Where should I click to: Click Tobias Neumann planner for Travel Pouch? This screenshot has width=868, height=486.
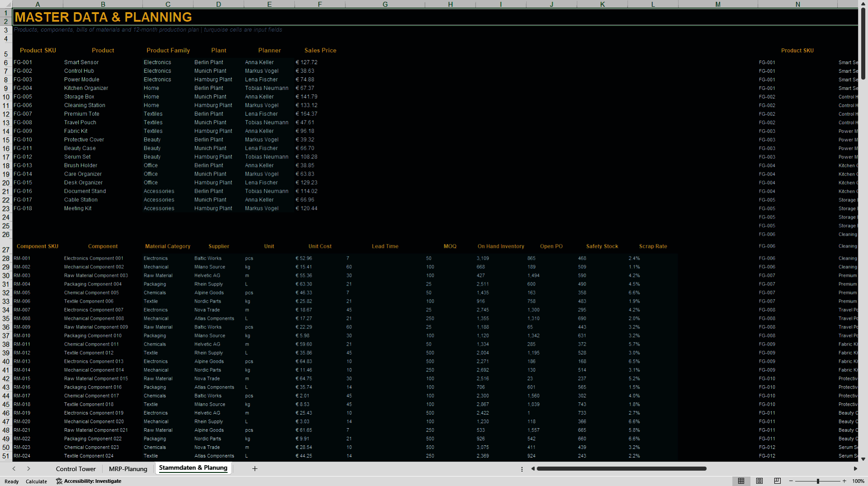[x=269, y=122]
